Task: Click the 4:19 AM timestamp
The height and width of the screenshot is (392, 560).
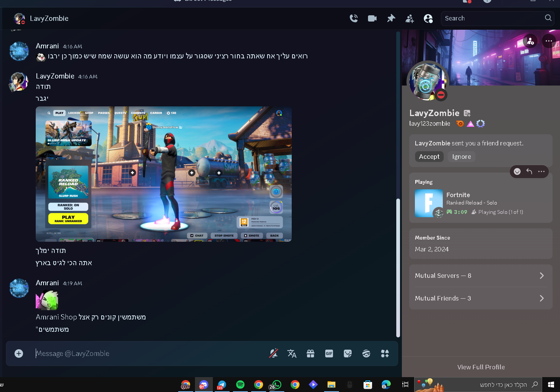Action: click(73, 283)
